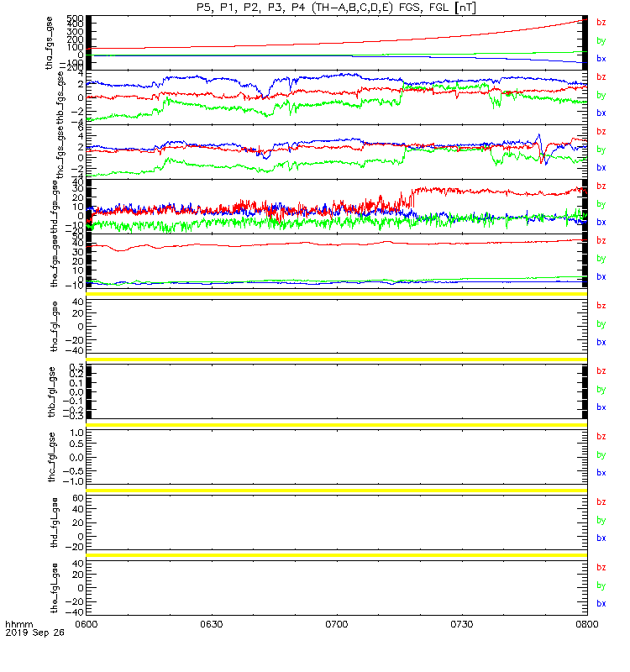Image resolution: width=630 pixels, height=672 pixels.
Task: Click the 60 tick of thd_fgl_gse panel
Action: coord(78,498)
